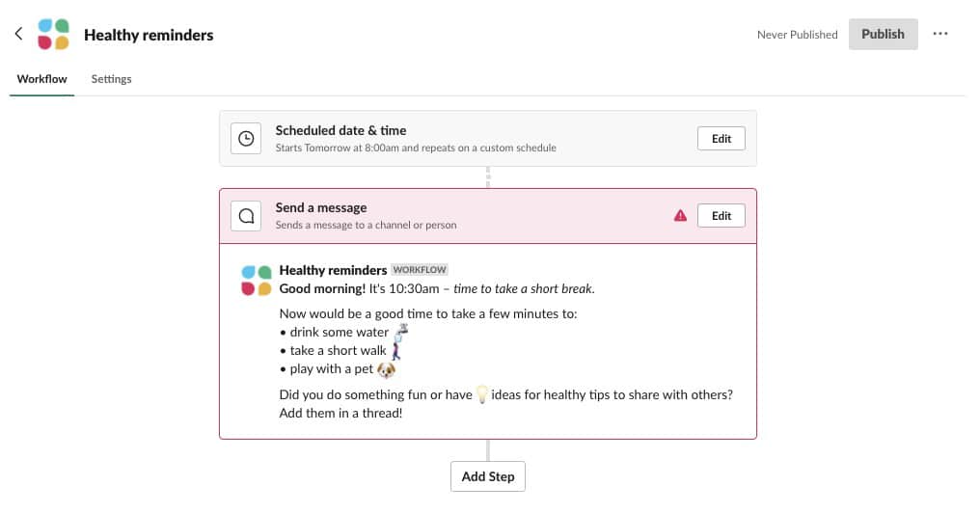The image size is (980, 513).
Task: Click the workflow avatar in message preview
Action: pos(256,280)
